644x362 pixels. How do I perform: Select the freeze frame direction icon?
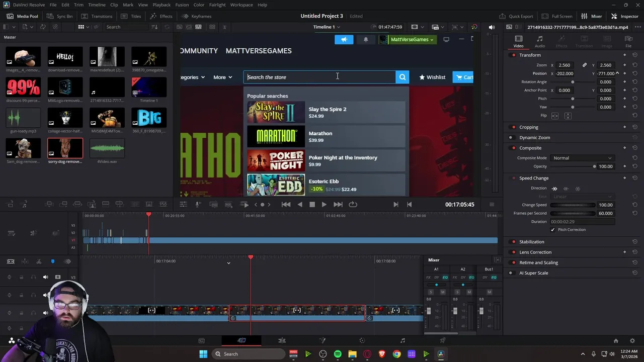coord(578,189)
